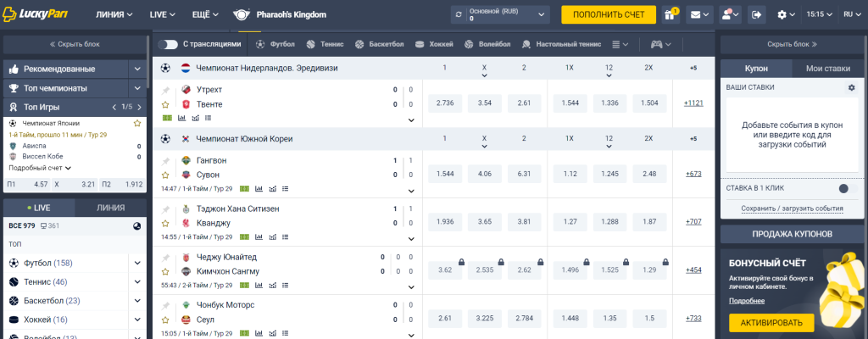Open list icon for Тэджон Хана Ситизен match
Screen dimensions: 868x339
[285, 237]
